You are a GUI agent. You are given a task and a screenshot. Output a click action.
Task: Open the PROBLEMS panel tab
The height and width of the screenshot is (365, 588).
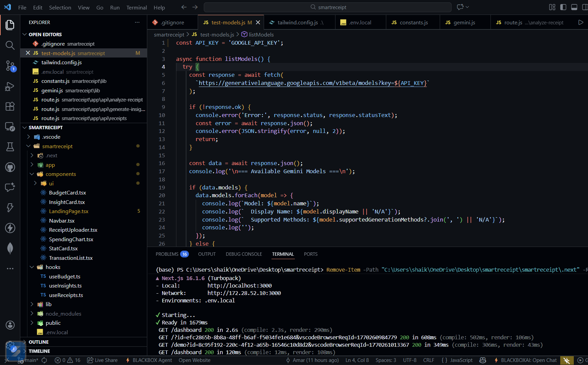coord(167,254)
